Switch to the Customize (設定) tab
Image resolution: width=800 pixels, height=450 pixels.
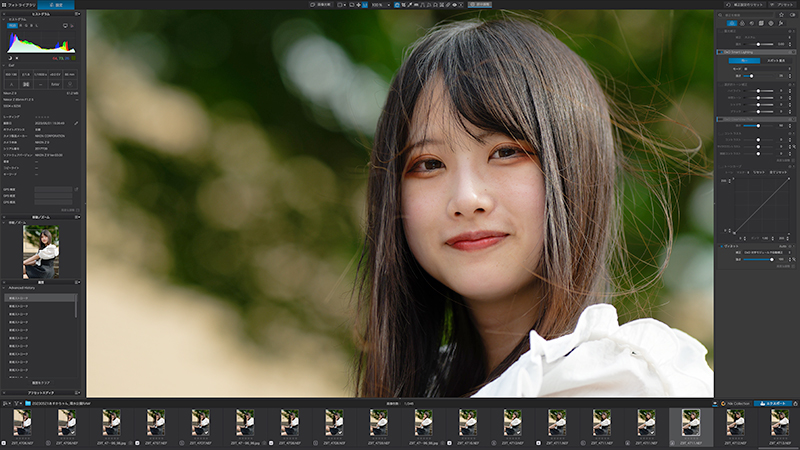pyautogui.click(x=56, y=5)
